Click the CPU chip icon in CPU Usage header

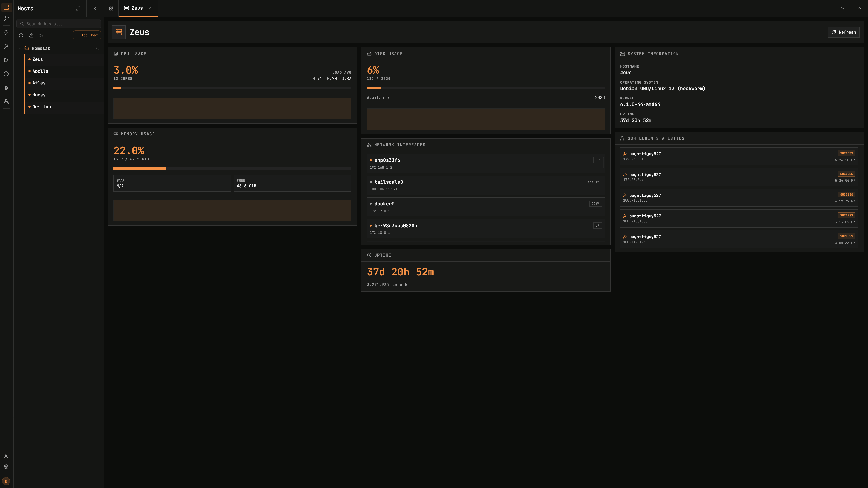coord(116,54)
